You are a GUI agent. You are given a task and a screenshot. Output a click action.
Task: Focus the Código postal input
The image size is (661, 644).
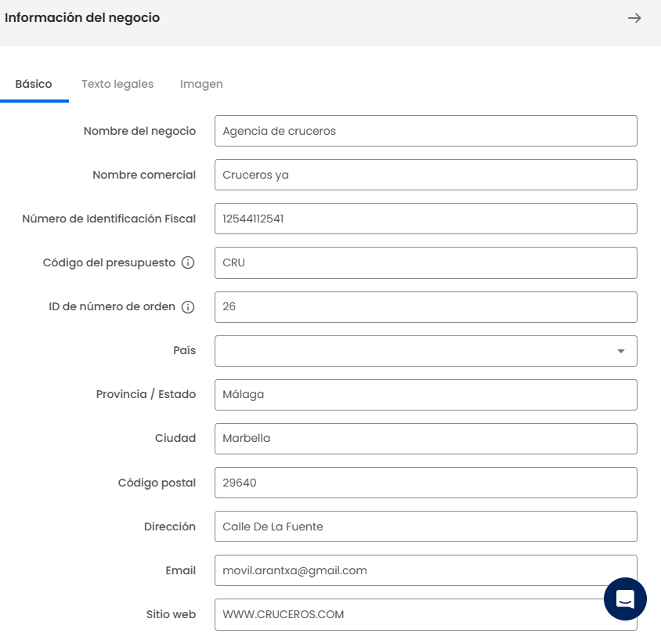click(425, 483)
